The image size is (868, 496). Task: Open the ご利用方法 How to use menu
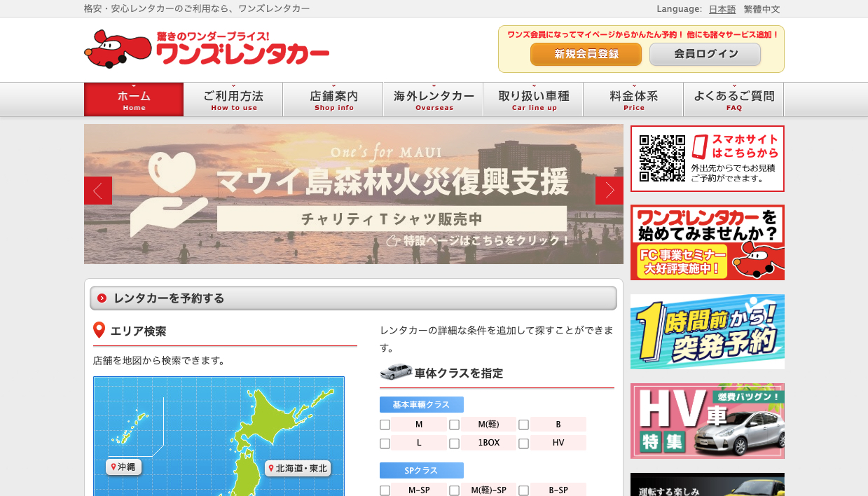click(x=234, y=99)
